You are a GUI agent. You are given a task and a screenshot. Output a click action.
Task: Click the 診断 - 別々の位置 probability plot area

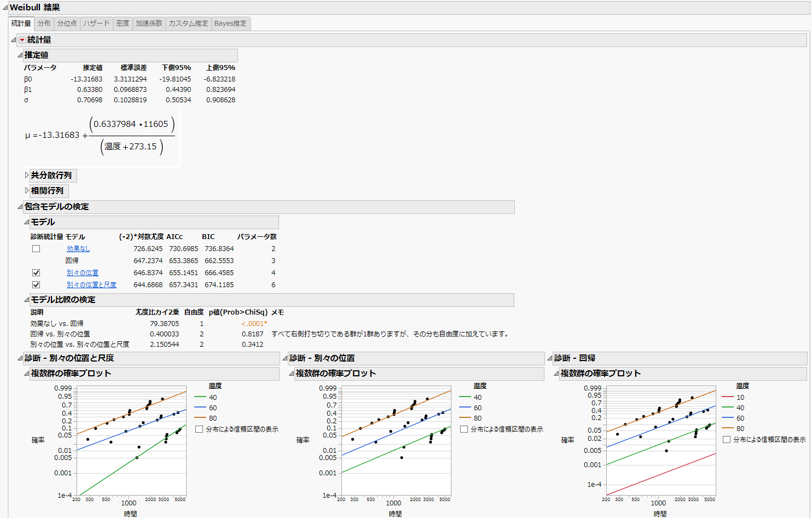(396, 441)
